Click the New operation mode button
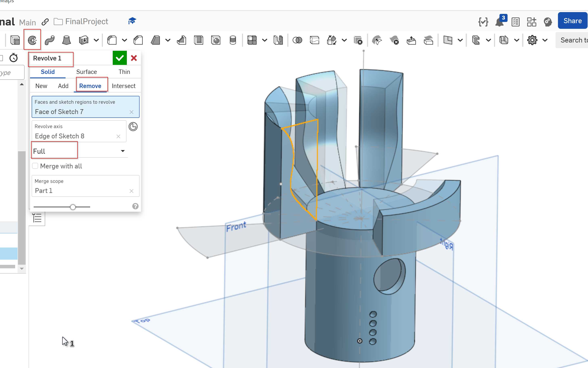The height and width of the screenshot is (368, 588). [x=41, y=86]
